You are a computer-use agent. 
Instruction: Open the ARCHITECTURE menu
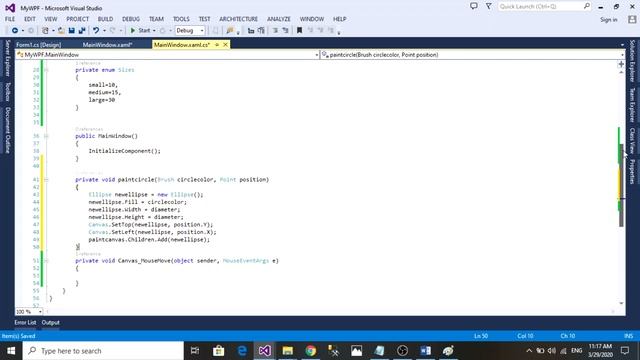point(238,19)
